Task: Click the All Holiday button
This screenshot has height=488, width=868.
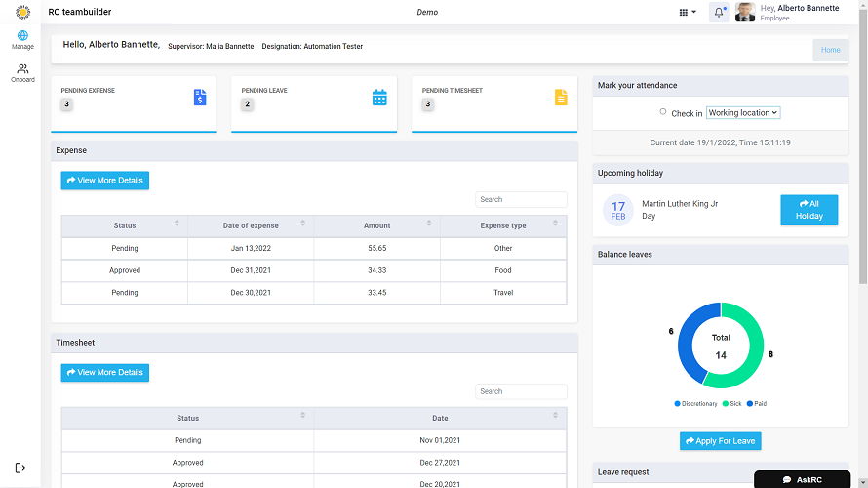Action: point(809,210)
